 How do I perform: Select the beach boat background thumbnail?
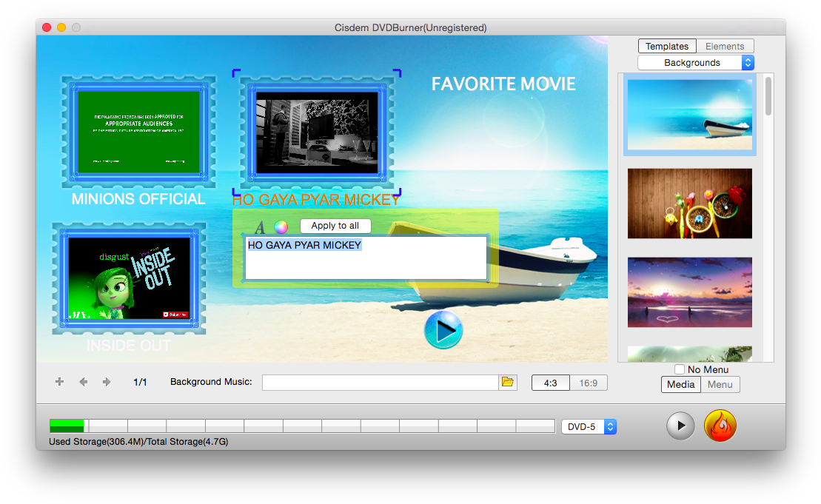pyautogui.click(x=689, y=115)
